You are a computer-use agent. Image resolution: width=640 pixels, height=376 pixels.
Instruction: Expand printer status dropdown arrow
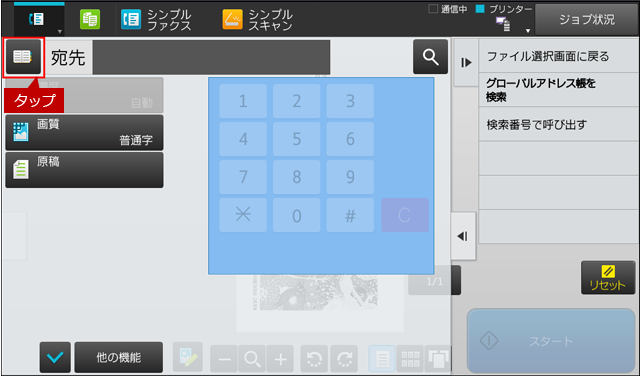click(528, 31)
